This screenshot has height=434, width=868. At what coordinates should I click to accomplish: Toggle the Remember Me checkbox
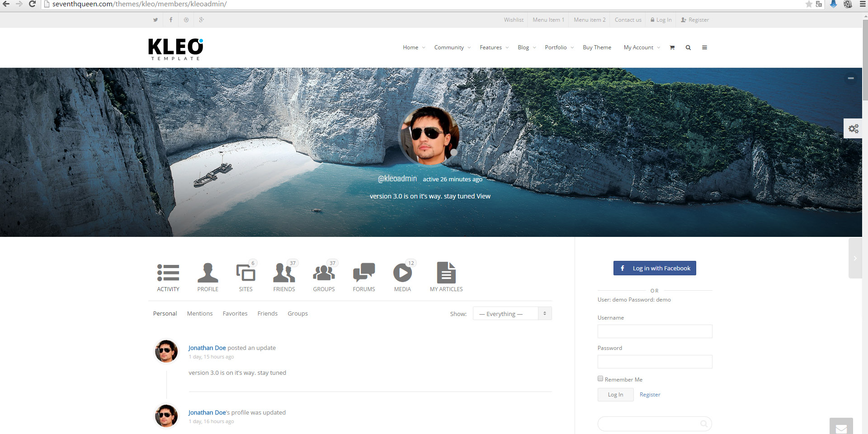click(600, 379)
